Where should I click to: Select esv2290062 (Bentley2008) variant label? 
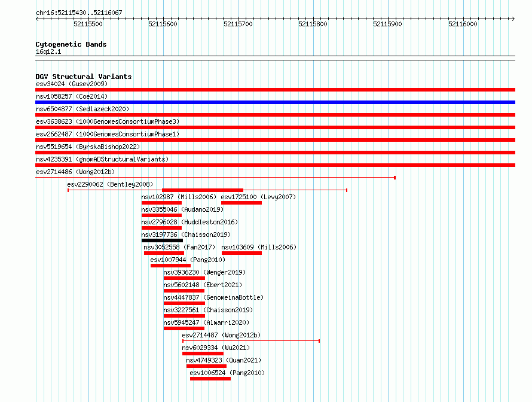click(110, 184)
